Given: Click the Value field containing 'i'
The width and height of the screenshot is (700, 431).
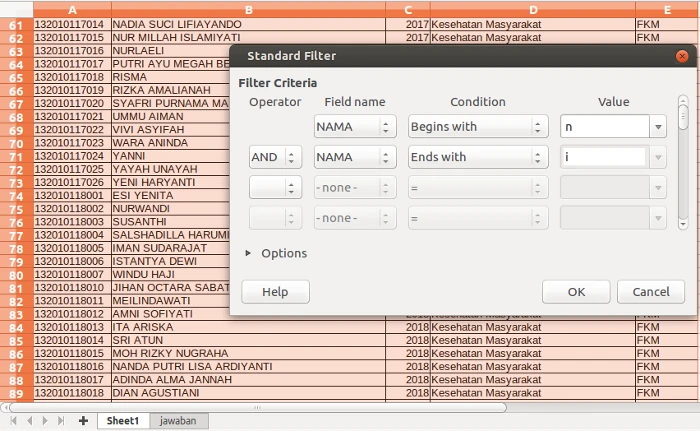Looking at the screenshot, I should coord(603,157).
